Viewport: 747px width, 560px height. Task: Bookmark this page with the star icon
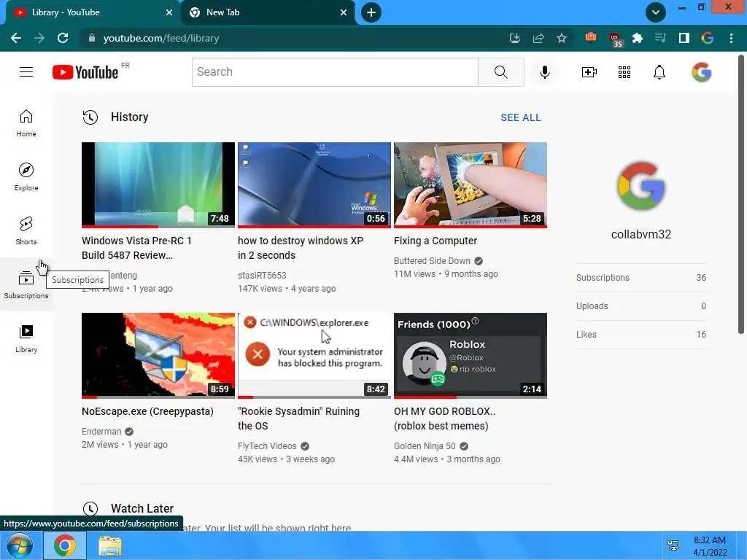[x=562, y=38]
